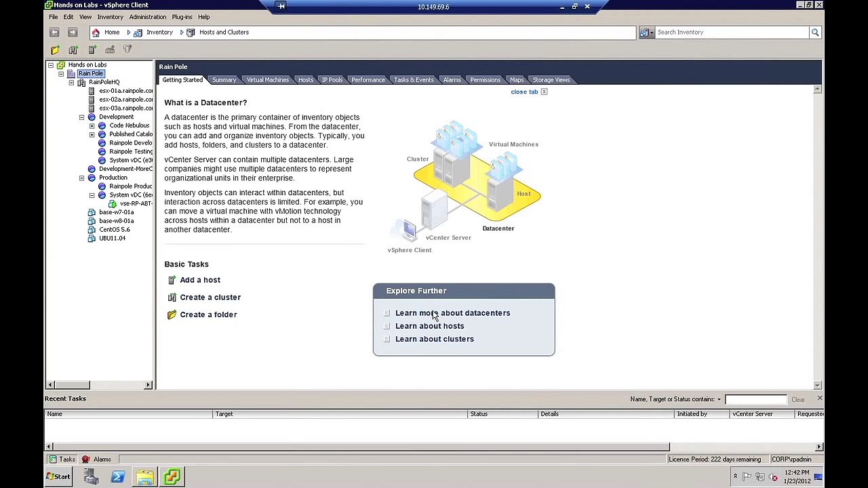This screenshot has height=488, width=868.
Task: Click the New Folder toolbar icon
Action: [x=55, y=49]
